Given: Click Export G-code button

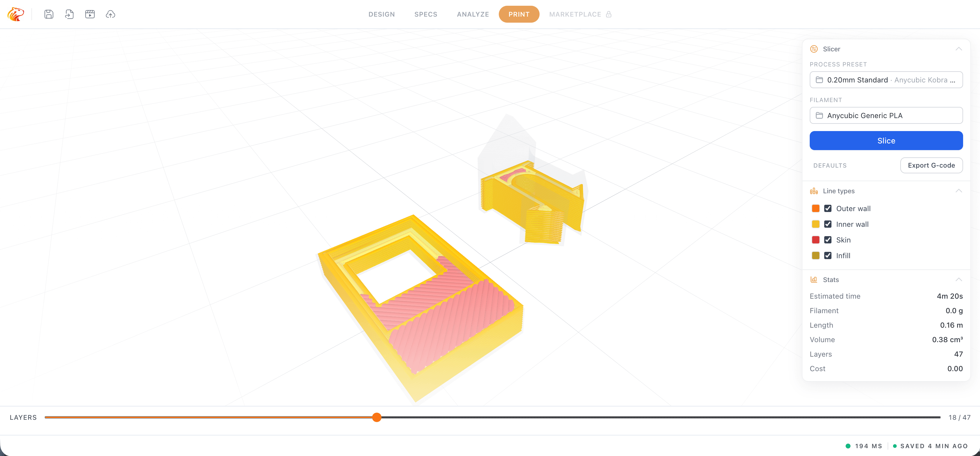Looking at the screenshot, I should [x=931, y=165].
